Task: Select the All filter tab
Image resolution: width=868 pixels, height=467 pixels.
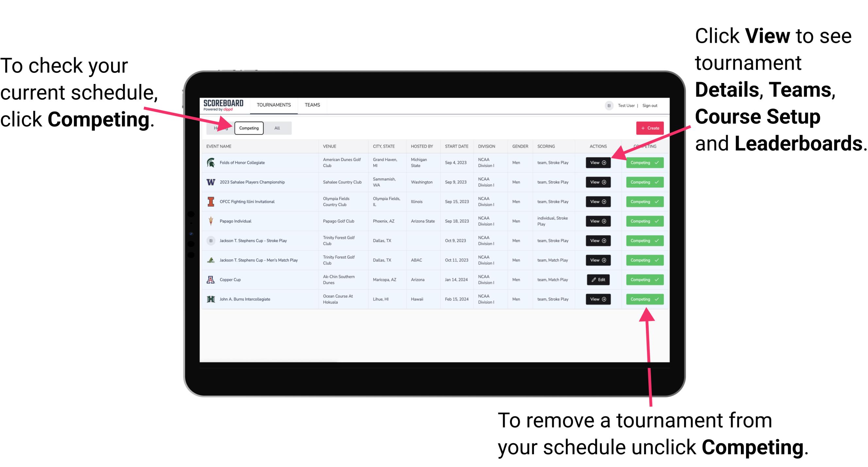Action: [x=276, y=128]
